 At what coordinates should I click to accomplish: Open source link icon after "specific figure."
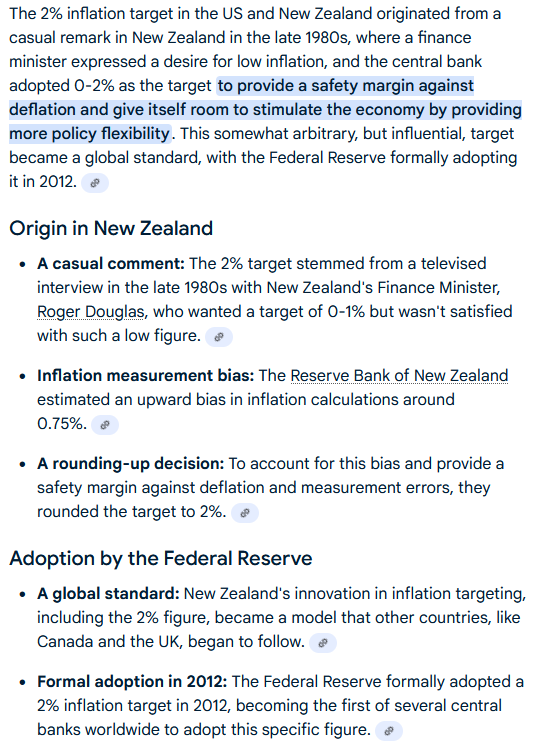[x=389, y=730]
